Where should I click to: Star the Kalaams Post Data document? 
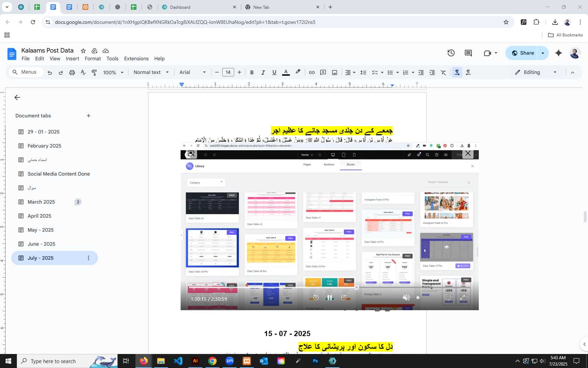tap(83, 51)
